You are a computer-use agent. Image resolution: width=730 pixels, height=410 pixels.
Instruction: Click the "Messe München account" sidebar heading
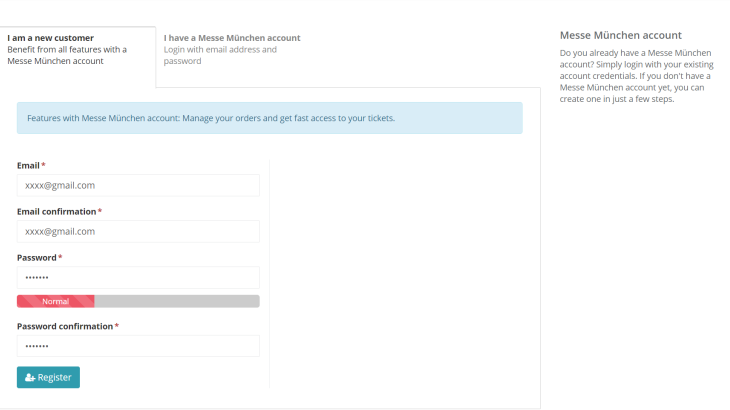[x=621, y=35]
